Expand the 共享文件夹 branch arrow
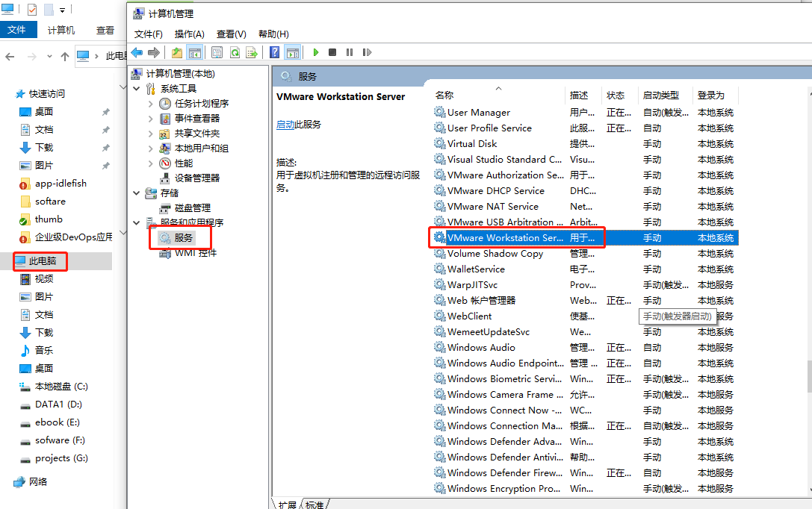The width and height of the screenshot is (812, 509). click(151, 134)
